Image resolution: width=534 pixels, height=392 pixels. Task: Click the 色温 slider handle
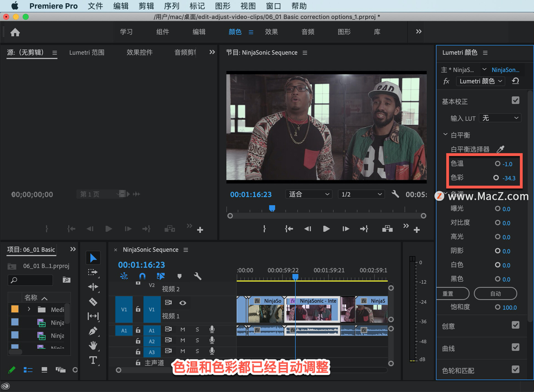click(498, 163)
